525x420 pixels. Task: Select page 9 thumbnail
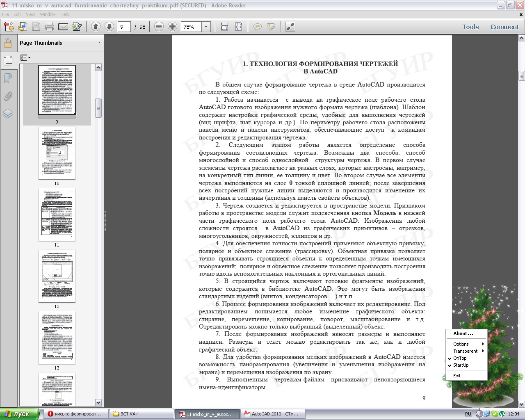(x=57, y=90)
